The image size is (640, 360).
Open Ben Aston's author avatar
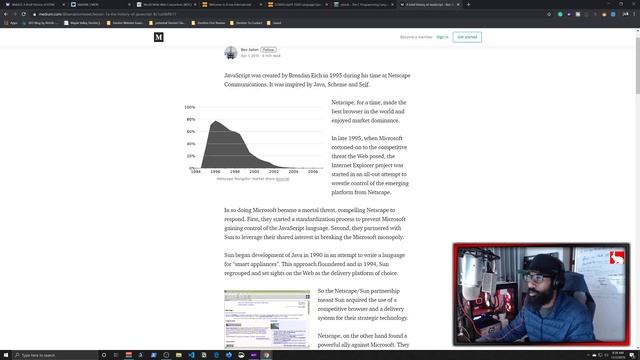pyautogui.click(x=231, y=53)
